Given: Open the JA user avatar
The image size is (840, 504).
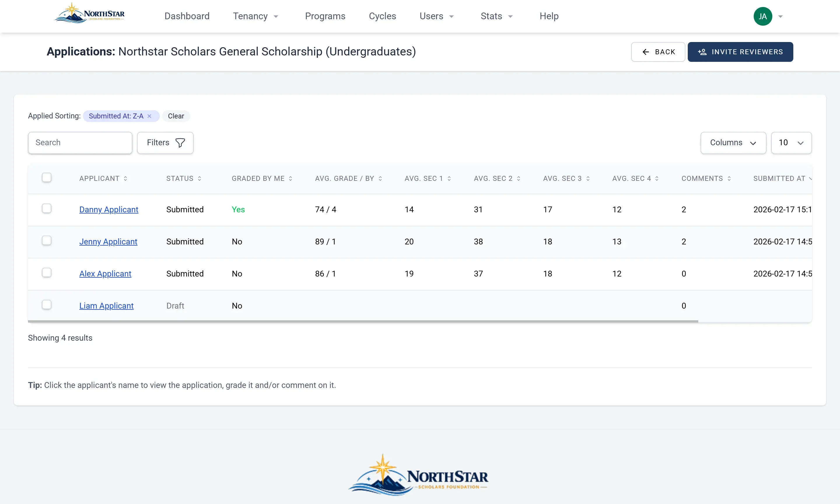Looking at the screenshot, I should [763, 16].
